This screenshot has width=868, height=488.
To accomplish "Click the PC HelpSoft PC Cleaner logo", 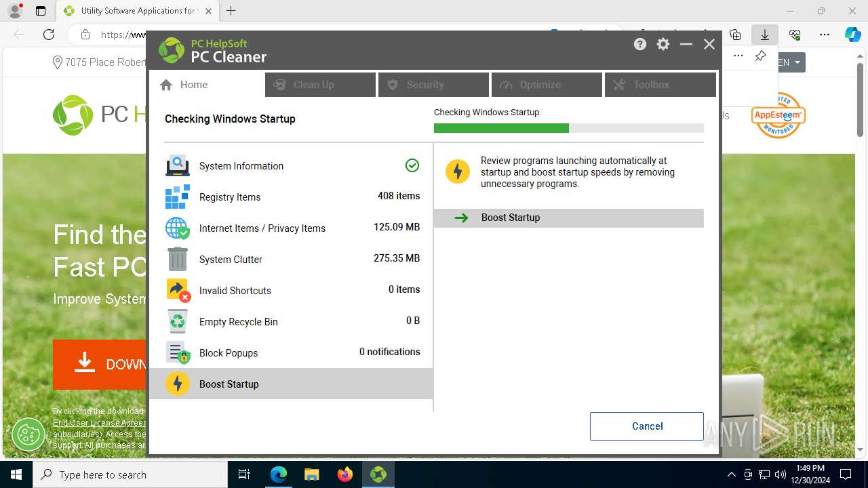I will click(x=213, y=50).
